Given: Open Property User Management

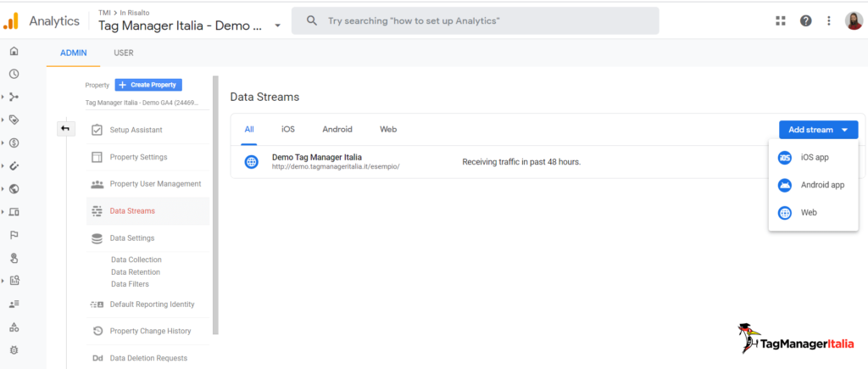Looking at the screenshot, I should pyautogui.click(x=147, y=184).
